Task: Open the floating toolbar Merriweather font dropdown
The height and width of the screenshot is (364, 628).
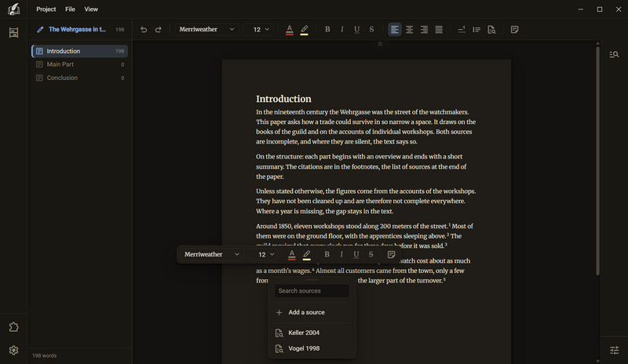Action: (x=211, y=255)
